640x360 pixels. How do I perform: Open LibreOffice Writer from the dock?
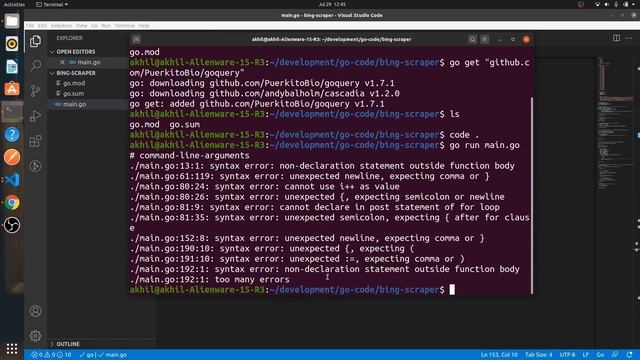pos(12,66)
